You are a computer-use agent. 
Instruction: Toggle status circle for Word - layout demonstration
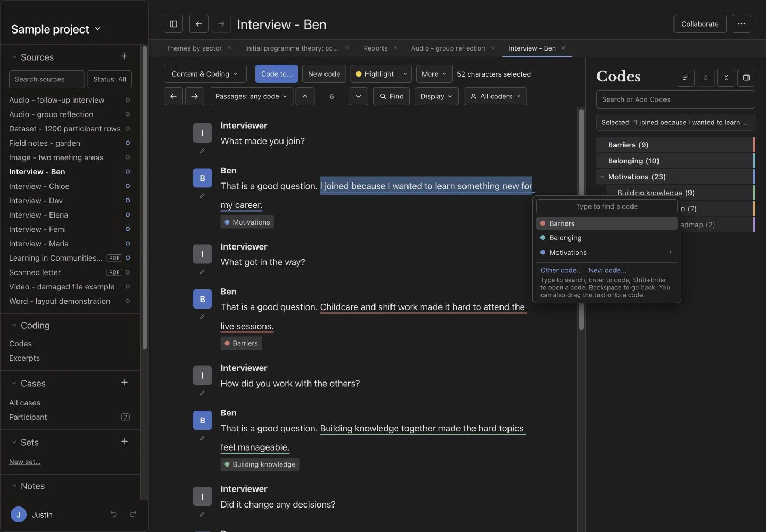coord(128,301)
